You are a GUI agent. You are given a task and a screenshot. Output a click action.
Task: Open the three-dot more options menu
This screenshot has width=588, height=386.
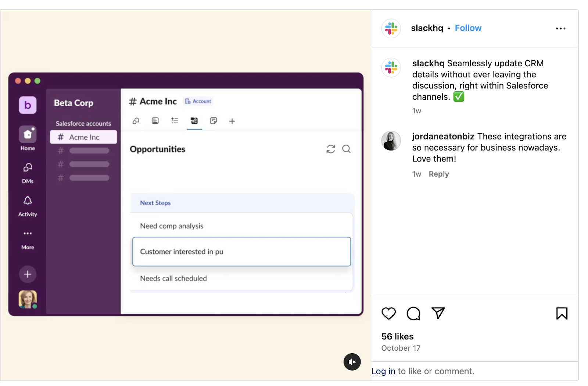click(x=560, y=28)
